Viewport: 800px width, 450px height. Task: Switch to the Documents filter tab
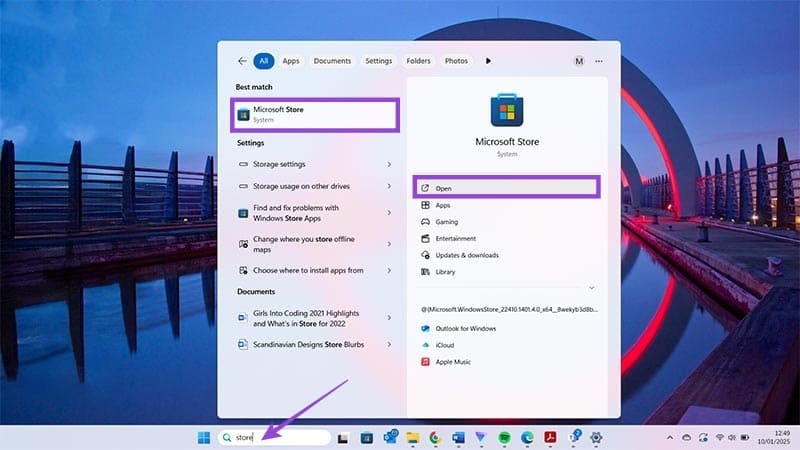332,61
